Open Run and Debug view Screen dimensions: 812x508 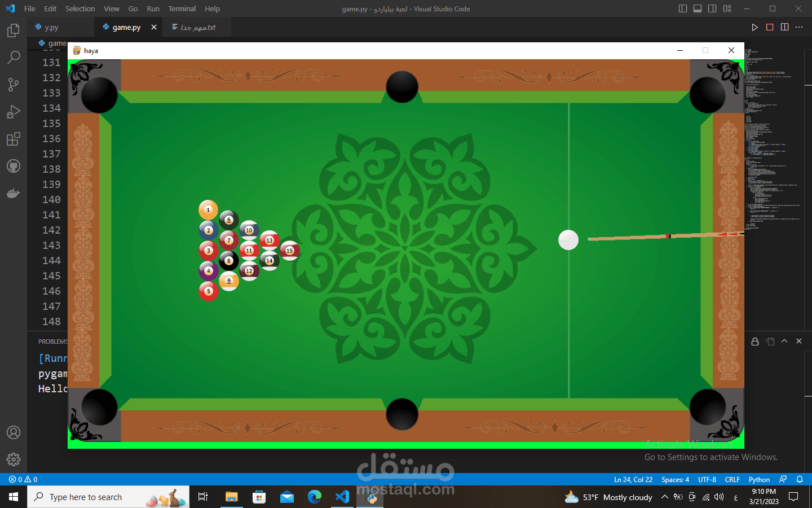[x=14, y=112]
